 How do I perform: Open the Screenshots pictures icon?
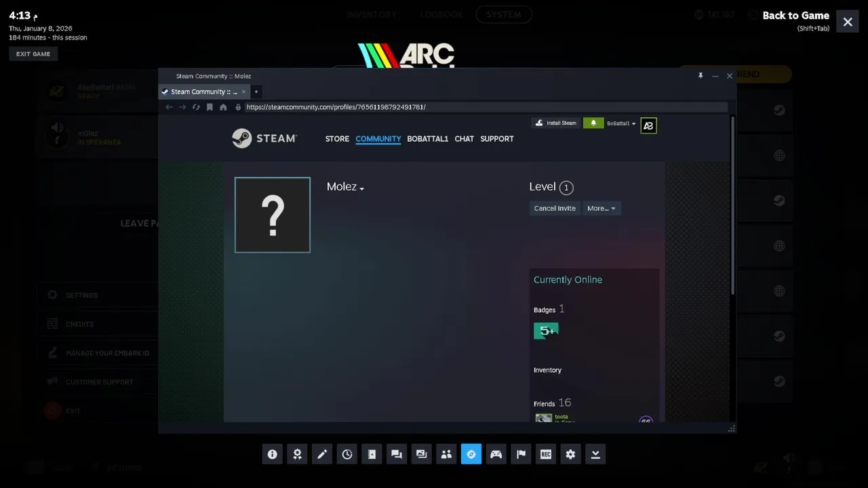422,454
